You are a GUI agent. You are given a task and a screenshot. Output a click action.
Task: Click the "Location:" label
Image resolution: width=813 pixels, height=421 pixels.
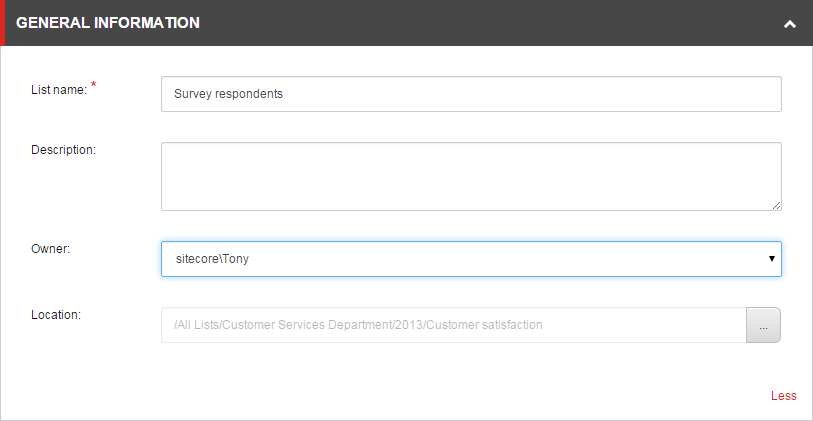56,315
